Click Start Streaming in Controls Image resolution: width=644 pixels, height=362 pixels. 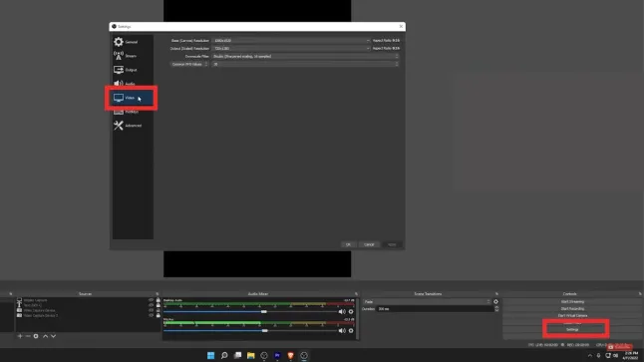pyautogui.click(x=572, y=301)
